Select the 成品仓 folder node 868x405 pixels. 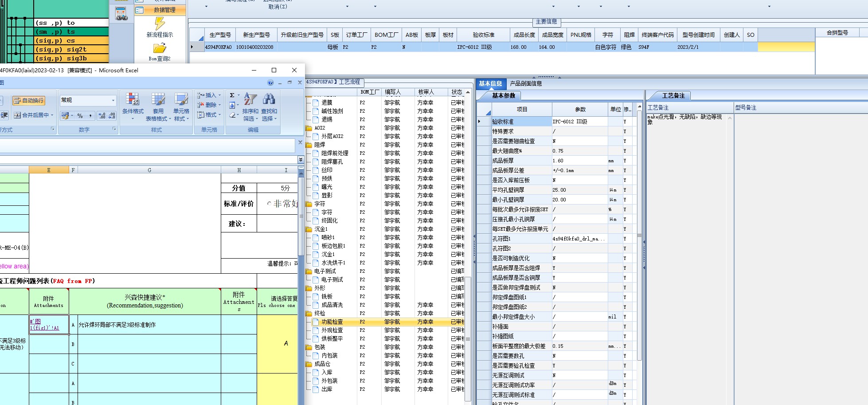click(322, 364)
